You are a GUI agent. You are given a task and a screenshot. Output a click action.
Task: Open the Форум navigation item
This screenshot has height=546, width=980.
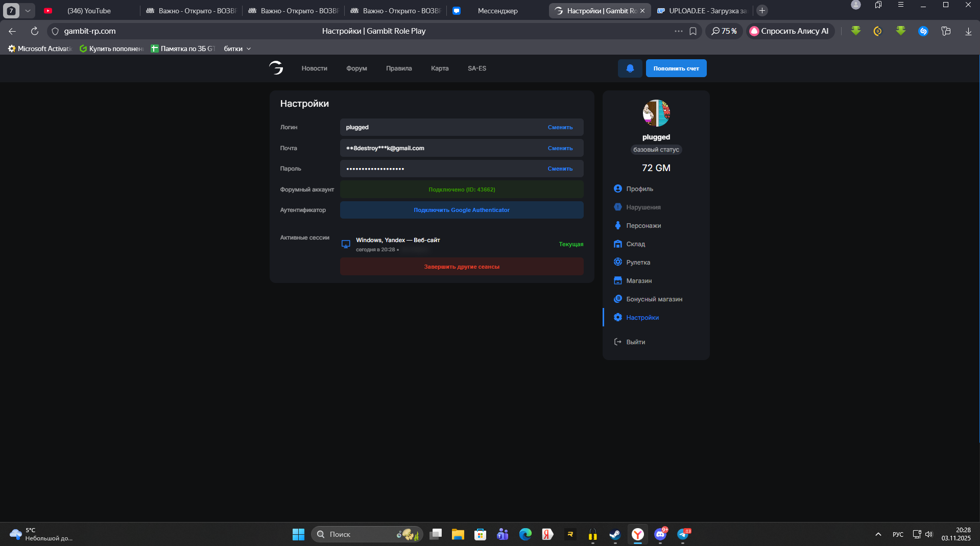[x=356, y=68]
